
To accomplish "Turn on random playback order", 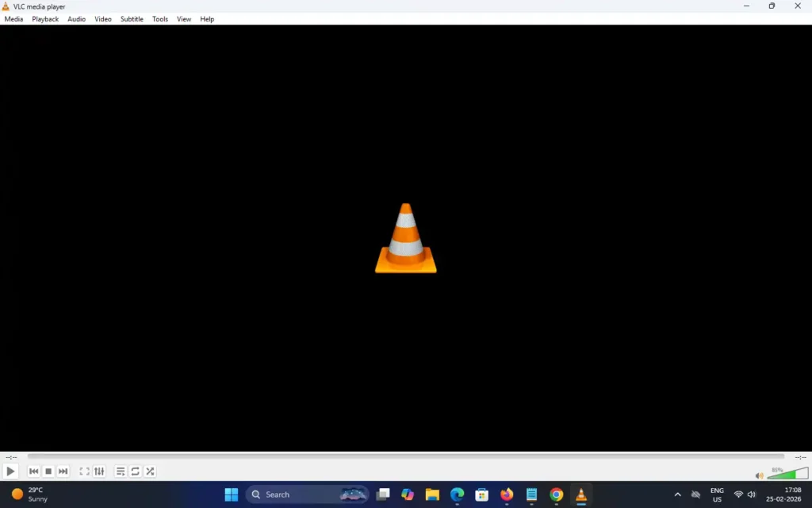I will point(149,471).
